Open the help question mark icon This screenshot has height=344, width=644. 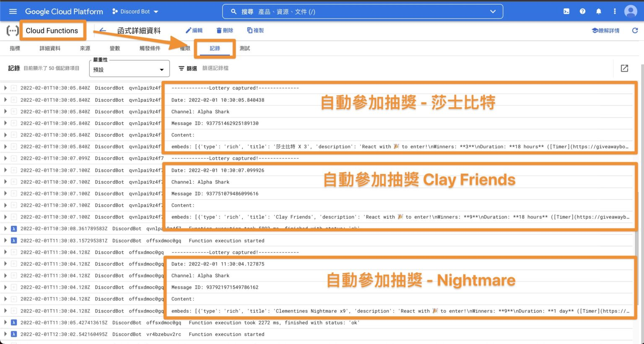point(582,11)
